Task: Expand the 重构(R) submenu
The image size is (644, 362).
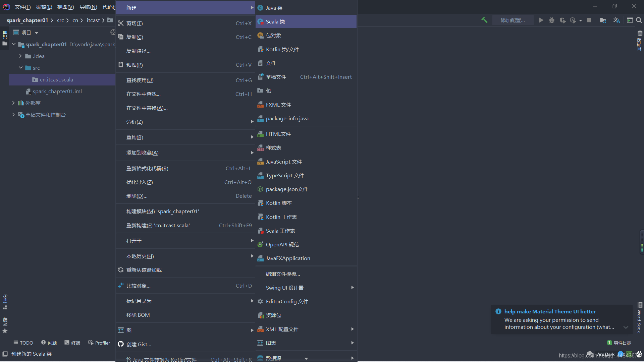Action: [185, 137]
